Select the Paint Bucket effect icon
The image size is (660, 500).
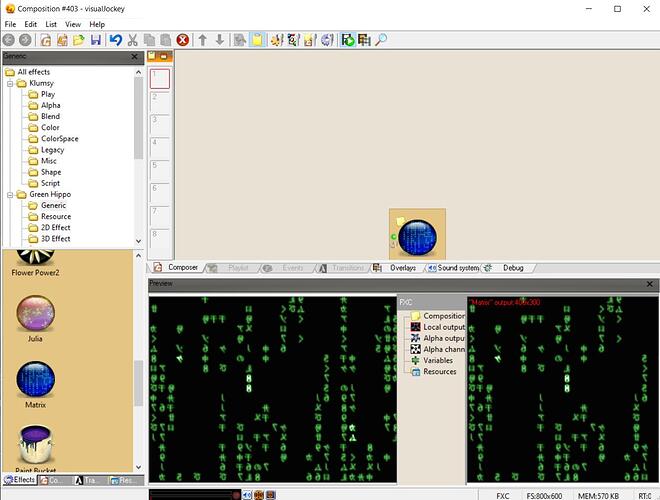coord(35,444)
